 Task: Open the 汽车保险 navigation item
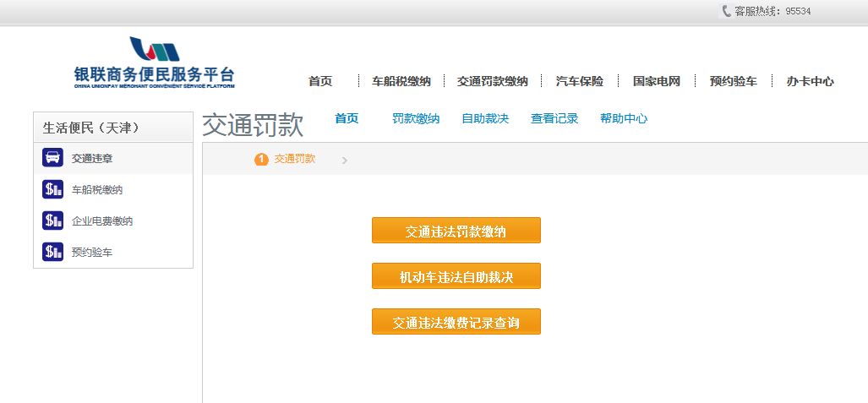(580, 81)
